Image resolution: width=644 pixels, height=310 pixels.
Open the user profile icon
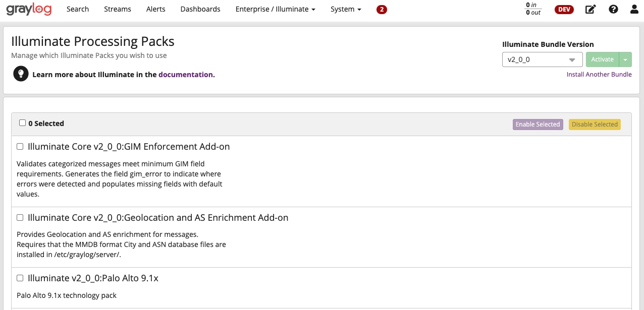click(x=634, y=9)
